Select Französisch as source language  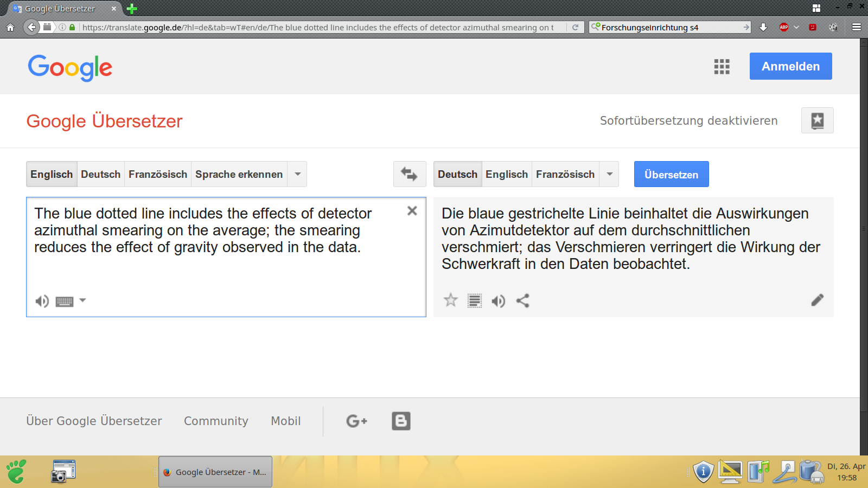coord(158,174)
